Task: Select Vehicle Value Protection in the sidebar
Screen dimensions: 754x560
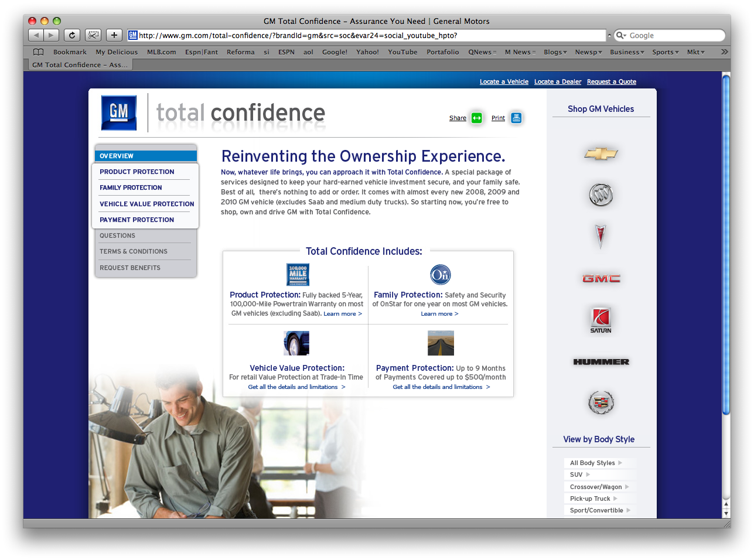Action: pos(146,204)
